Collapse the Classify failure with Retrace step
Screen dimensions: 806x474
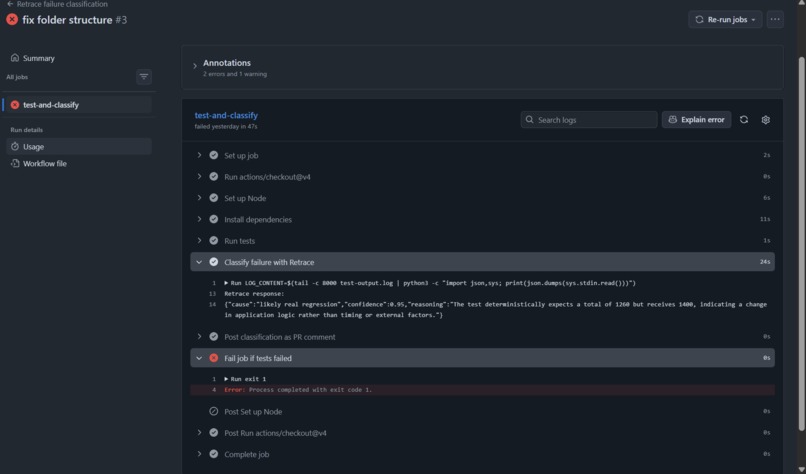[199, 262]
